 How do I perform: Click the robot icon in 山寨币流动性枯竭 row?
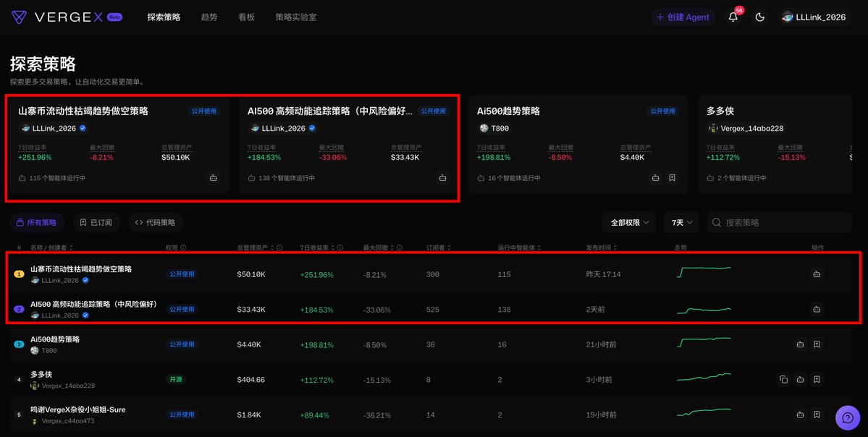click(x=817, y=273)
